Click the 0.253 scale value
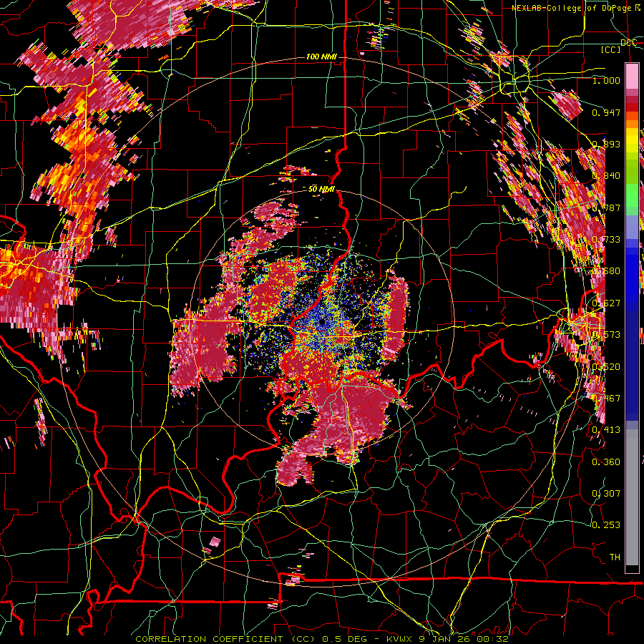The width and height of the screenshot is (644, 644). coord(606,525)
